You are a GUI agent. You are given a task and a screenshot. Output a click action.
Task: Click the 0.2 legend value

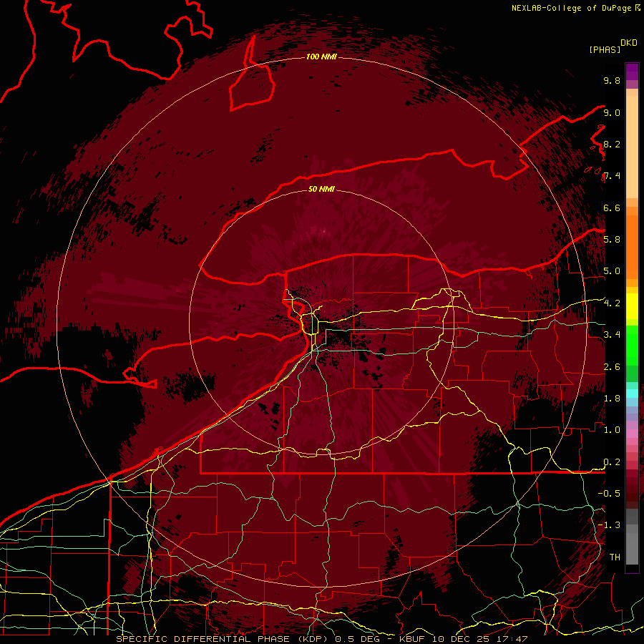pos(612,462)
